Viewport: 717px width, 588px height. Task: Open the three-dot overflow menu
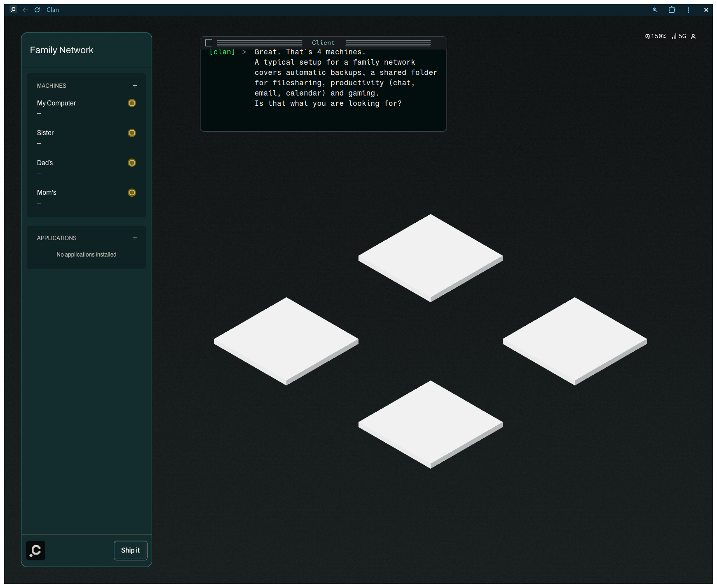pos(688,10)
